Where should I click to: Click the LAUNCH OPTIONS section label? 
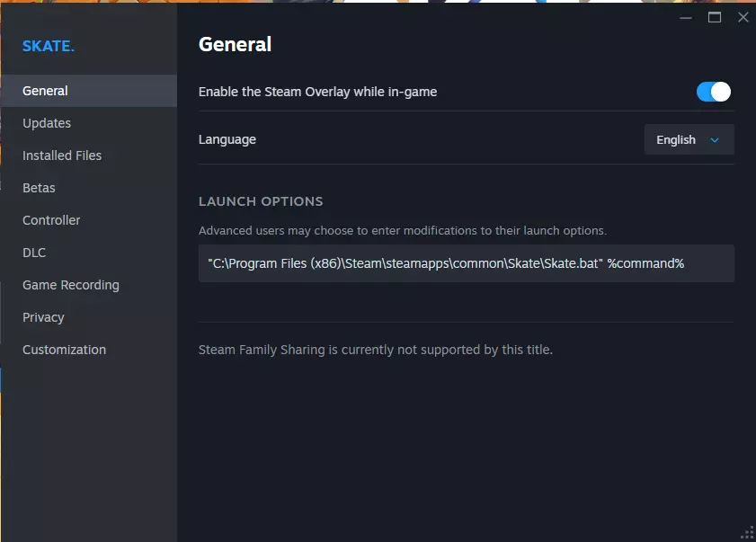[261, 201]
